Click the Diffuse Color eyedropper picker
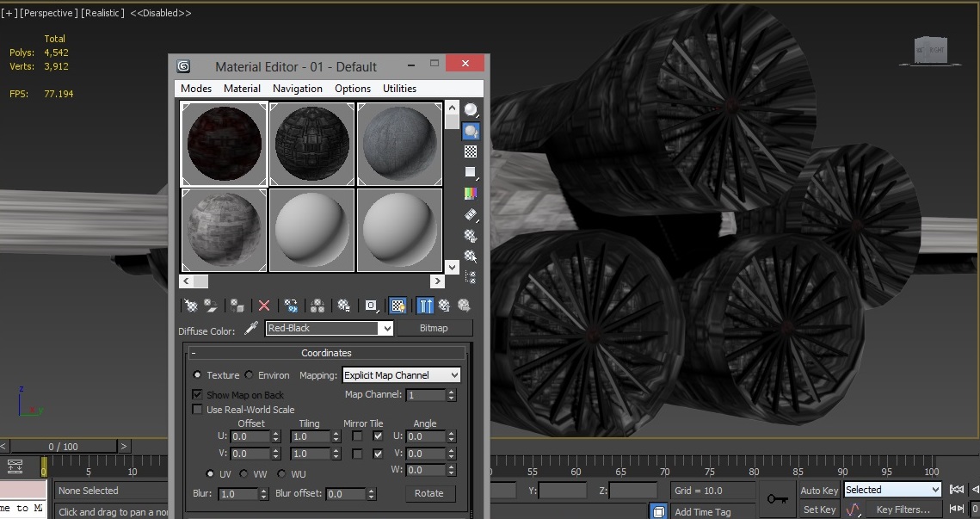Viewport: 980px width, 519px height. tap(250, 330)
